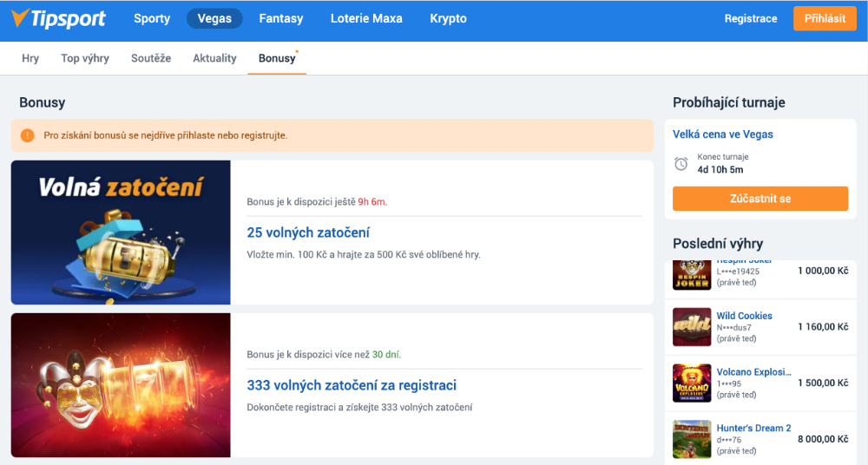Click the Registrace link
868x465 pixels.
coord(751,18)
